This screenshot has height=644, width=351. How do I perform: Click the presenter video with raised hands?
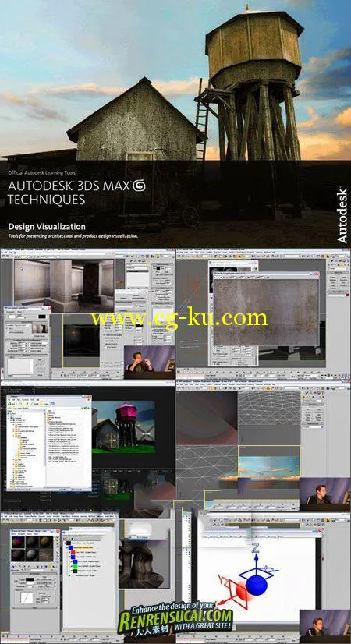coord(149,362)
